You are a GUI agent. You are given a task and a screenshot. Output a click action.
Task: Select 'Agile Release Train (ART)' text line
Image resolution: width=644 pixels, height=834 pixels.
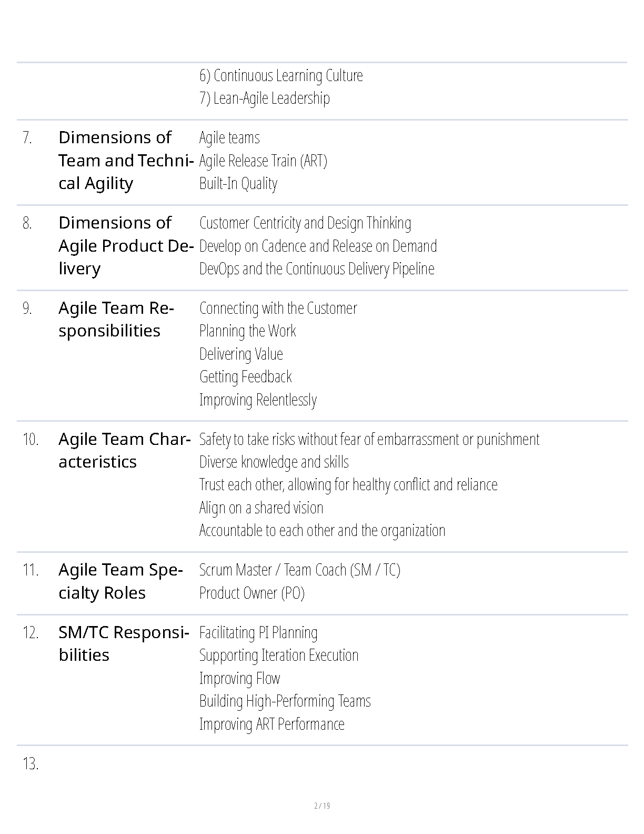[x=263, y=161]
